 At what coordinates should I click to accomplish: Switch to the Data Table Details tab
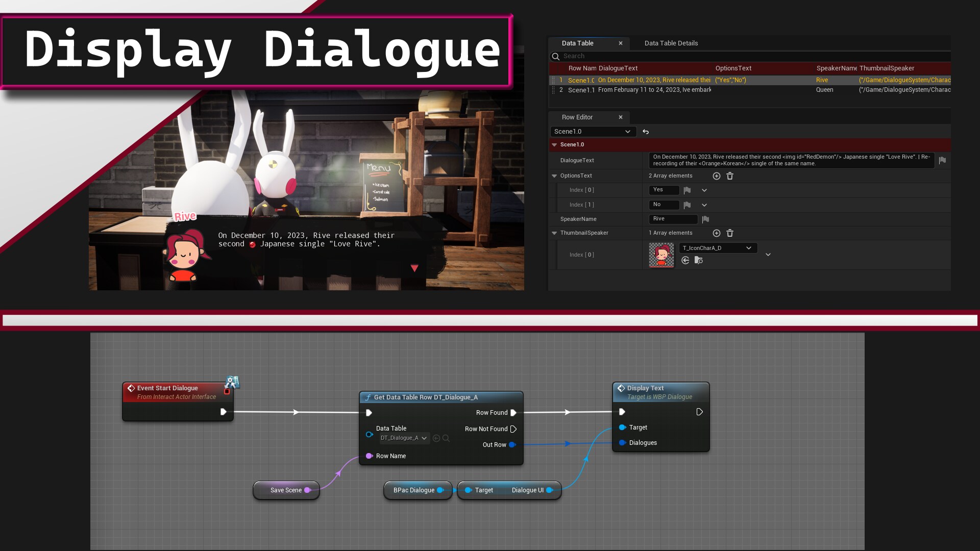click(671, 43)
